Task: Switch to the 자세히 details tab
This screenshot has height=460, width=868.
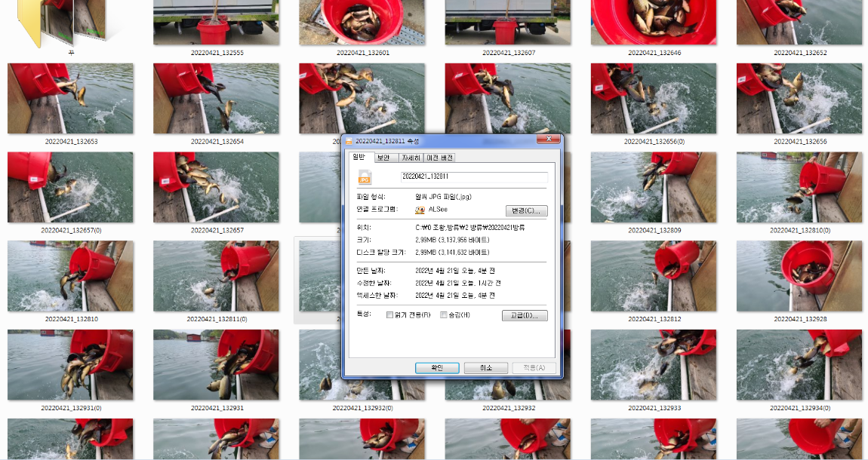Action: click(x=412, y=158)
